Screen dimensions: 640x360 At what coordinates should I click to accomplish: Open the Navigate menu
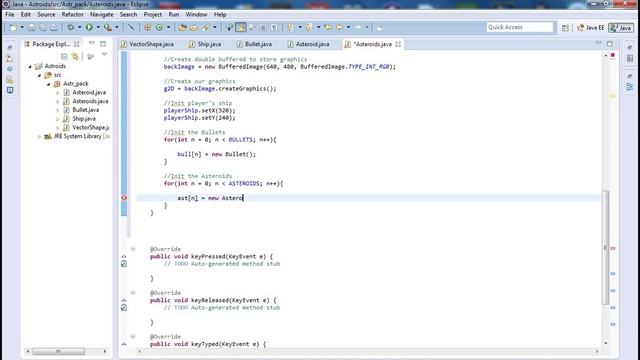(x=102, y=14)
